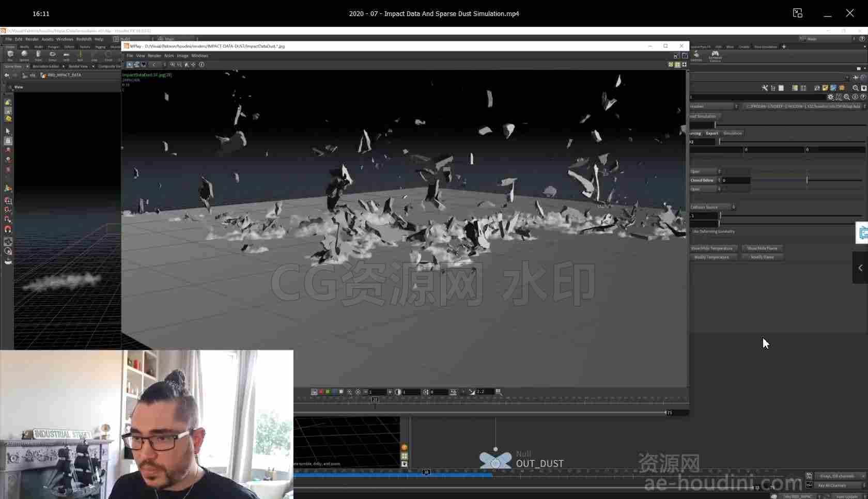Expand the side panel with the left chevron
868x499 pixels.
[860, 268]
